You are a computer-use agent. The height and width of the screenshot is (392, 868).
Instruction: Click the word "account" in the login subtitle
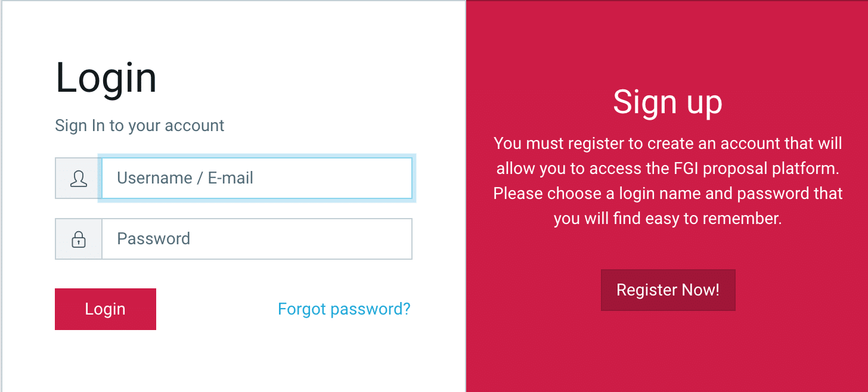click(194, 126)
